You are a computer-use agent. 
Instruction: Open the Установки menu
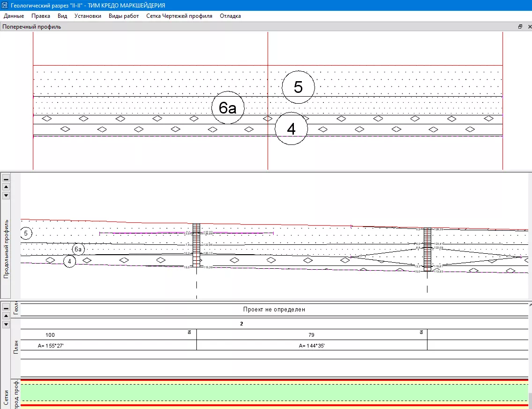coord(88,16)
